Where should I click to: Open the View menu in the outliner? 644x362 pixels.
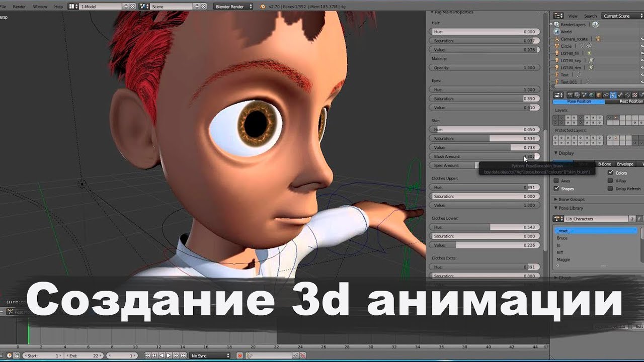573,16
